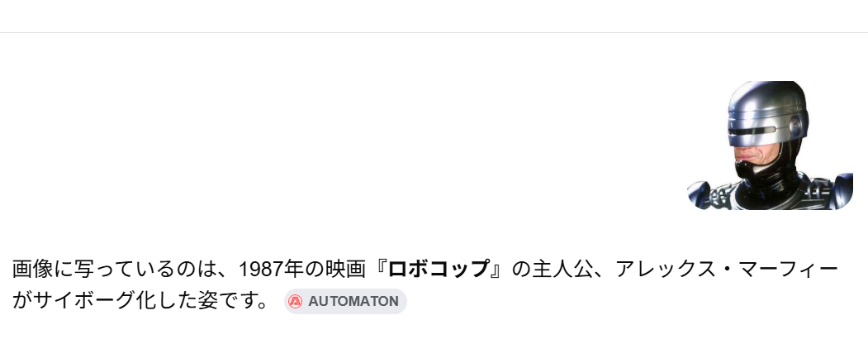
Task: Open the uploaded RoboCop image thumbnail
Action: [x=770, y=146]
